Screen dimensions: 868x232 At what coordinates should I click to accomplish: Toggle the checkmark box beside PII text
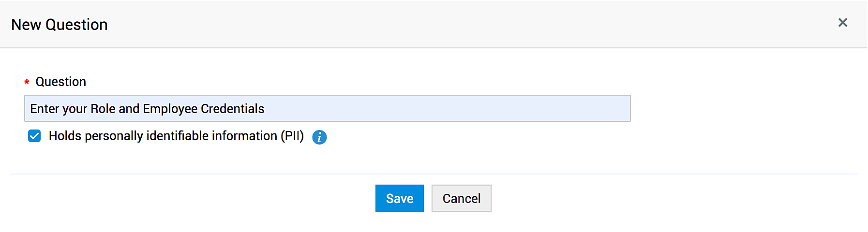(34, 136)
